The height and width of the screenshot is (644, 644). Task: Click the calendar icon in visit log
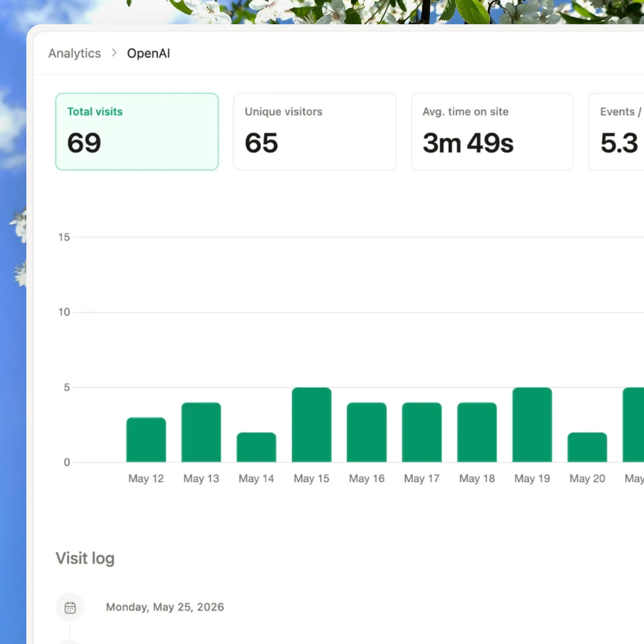coord(70,608)
